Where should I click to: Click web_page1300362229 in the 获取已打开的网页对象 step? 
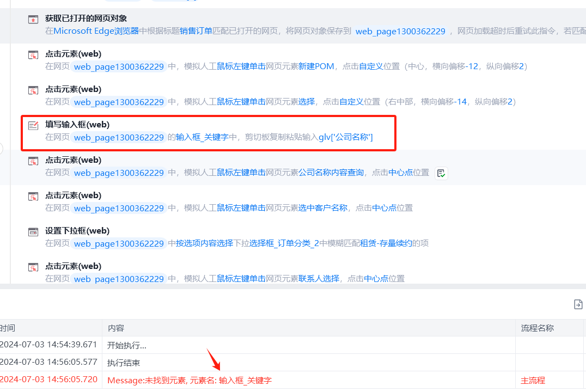(x=400, y=32)
